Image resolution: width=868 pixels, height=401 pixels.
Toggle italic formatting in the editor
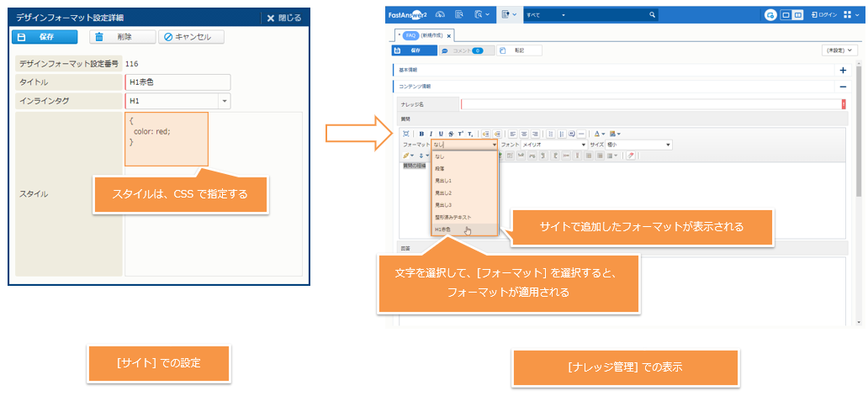point(431,134)
